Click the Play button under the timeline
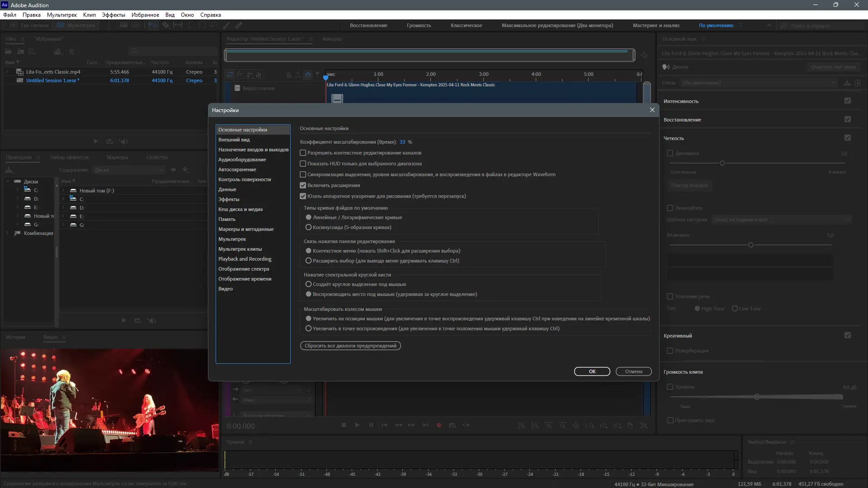Screen dimensions: 868x488 pyautogui.click(x=357, y=425)
